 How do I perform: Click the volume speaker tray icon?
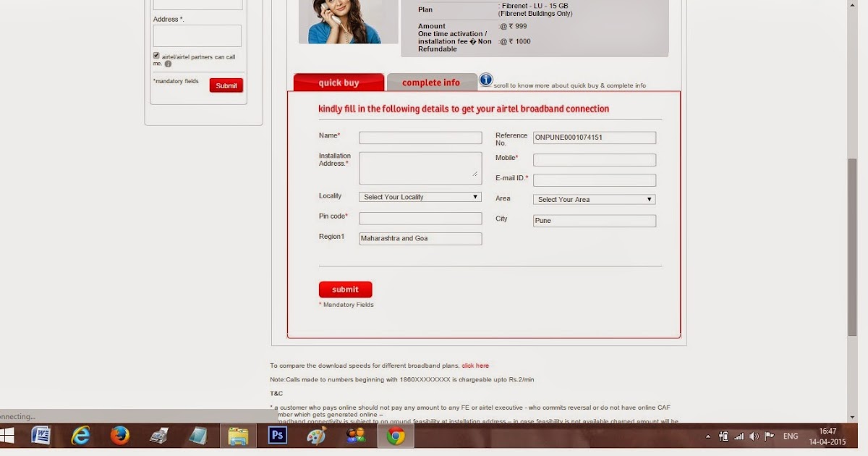point(754,436)
